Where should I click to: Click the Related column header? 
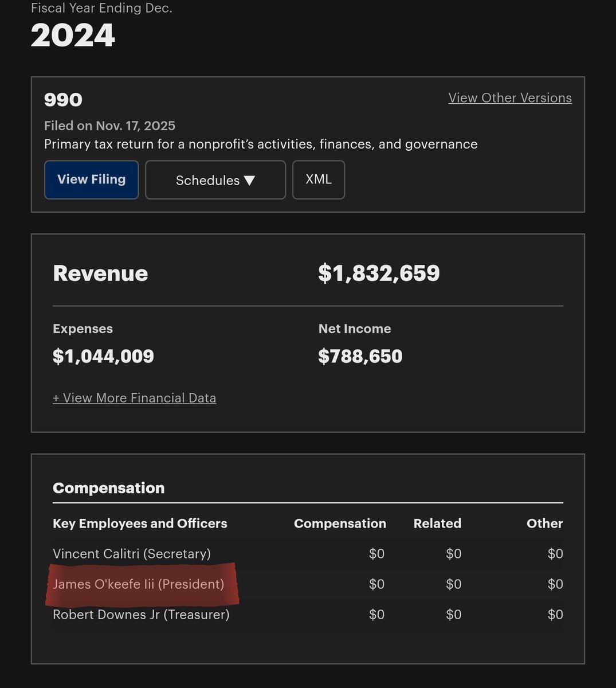tap(437, 523)
